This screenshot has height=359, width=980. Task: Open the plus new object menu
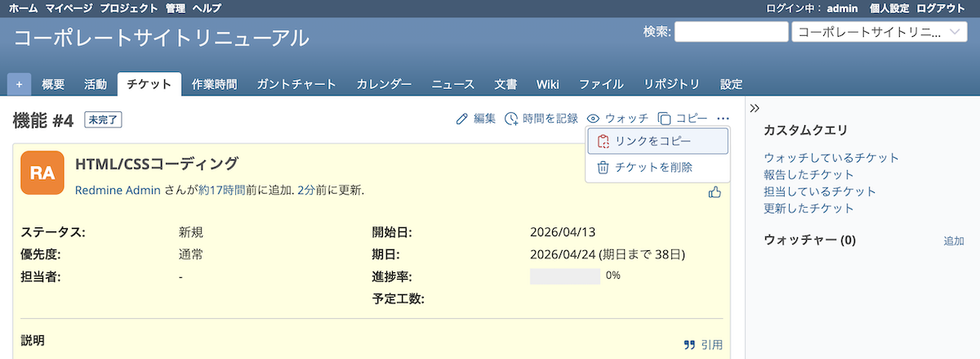tap(19, 84)
